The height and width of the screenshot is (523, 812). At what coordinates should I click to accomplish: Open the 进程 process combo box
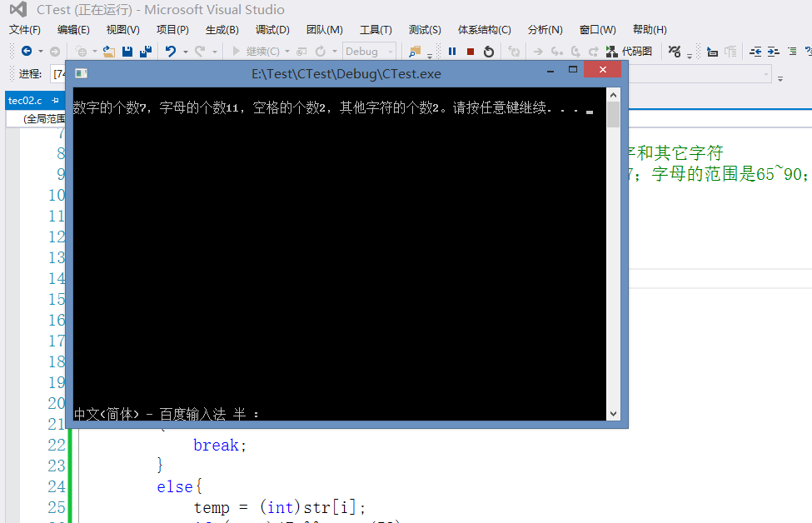58,74
